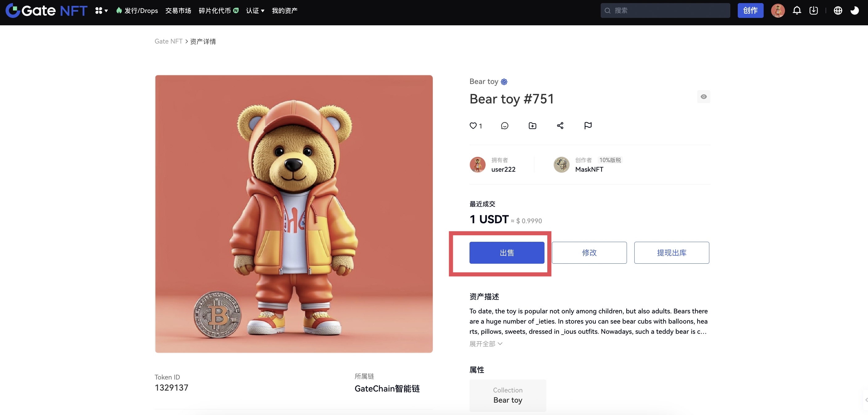
Task: Click the download icon in the header
Action: 813,10
